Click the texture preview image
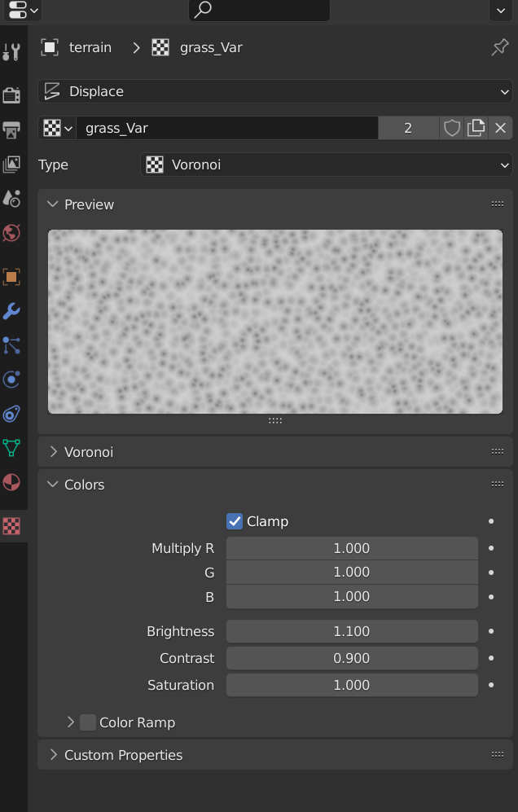 [x=275, y=322]
